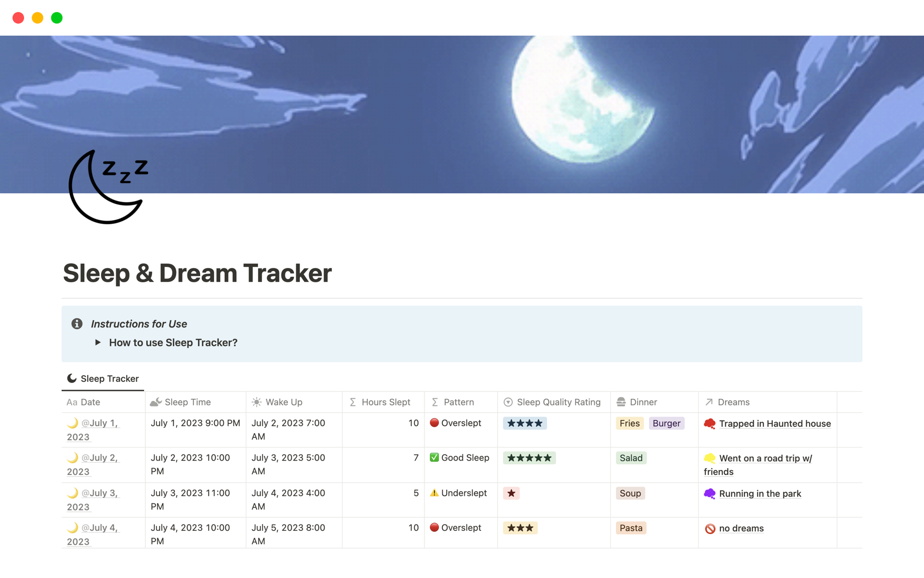Click the yellow Fries tag in Dinner column

pyautogui.click(x=629, y=423)
